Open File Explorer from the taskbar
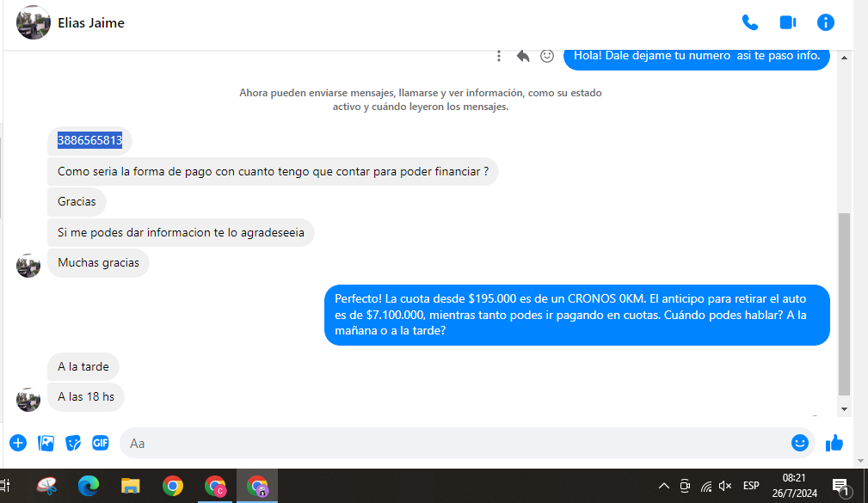The width and height of the screenshot is (868, 503). [130, 486]
